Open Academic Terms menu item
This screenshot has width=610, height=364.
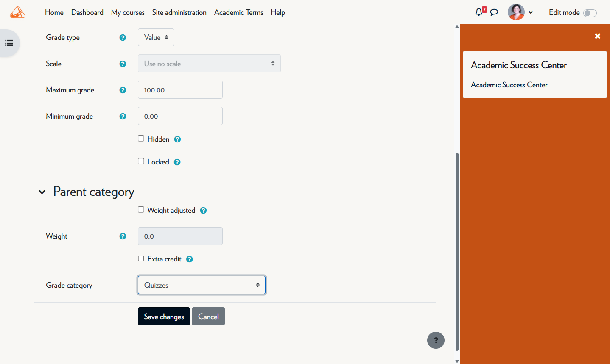[239, 12]
